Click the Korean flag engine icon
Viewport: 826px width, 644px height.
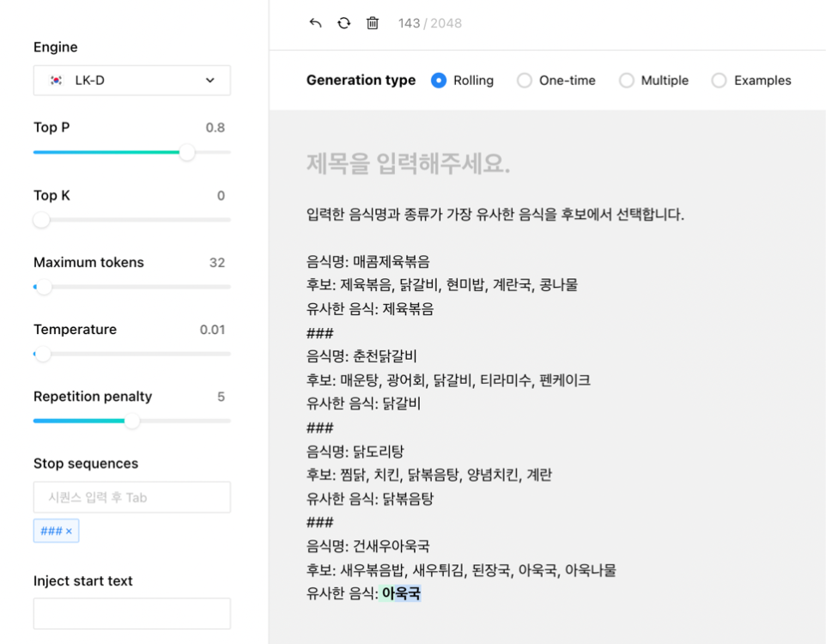coord(57,81)
